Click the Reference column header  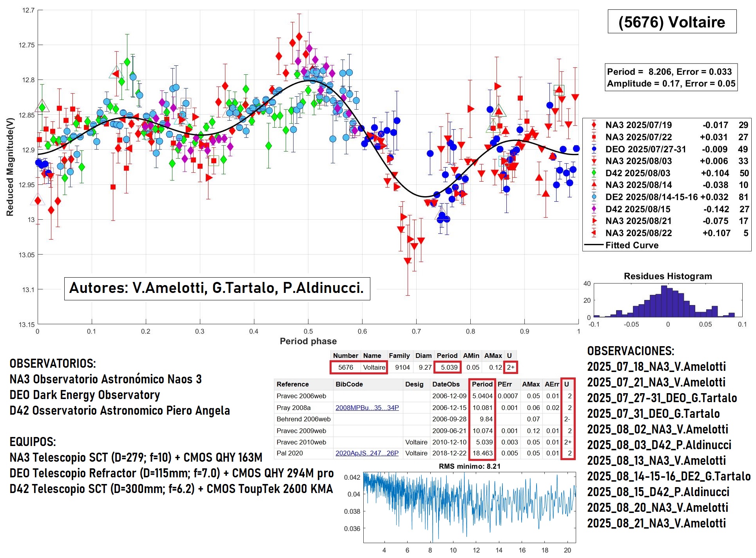292,384
